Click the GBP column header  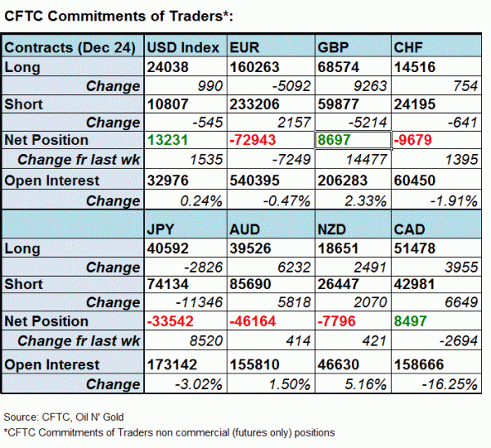coord(332,48)
